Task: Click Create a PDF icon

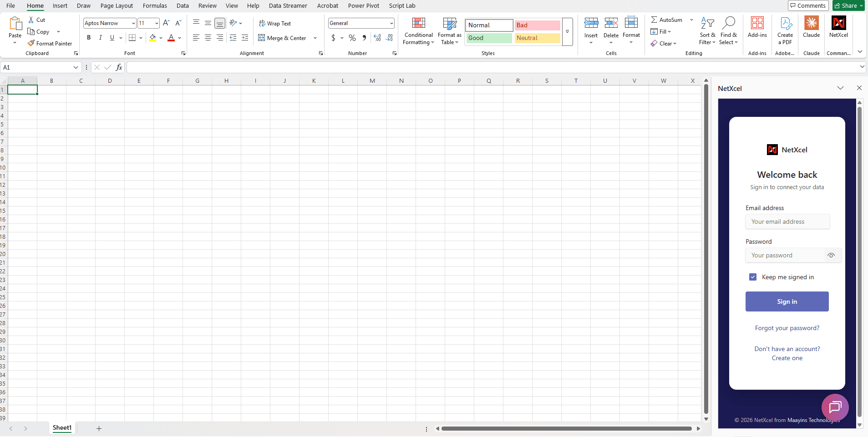Action: pos(786,23)
